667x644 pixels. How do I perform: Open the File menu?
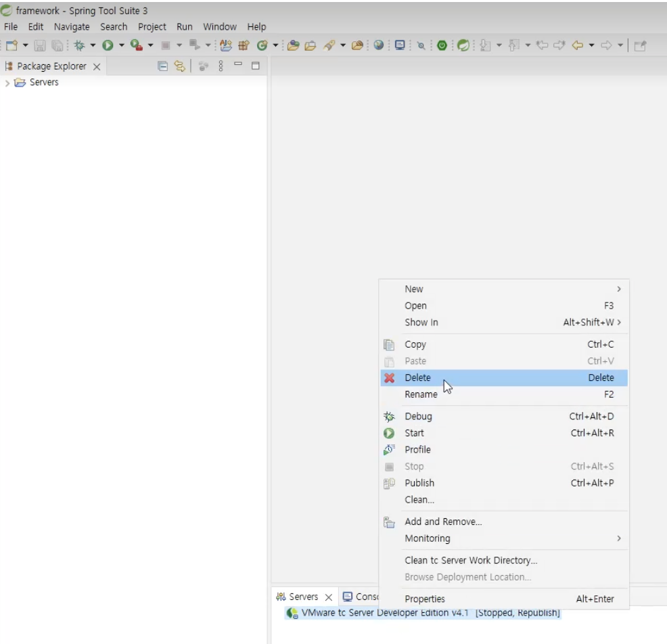coord(11,26)
